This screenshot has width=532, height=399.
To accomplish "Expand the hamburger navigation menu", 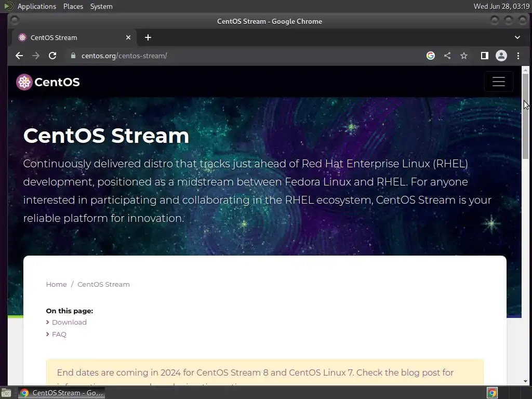I will click(498, 82).
